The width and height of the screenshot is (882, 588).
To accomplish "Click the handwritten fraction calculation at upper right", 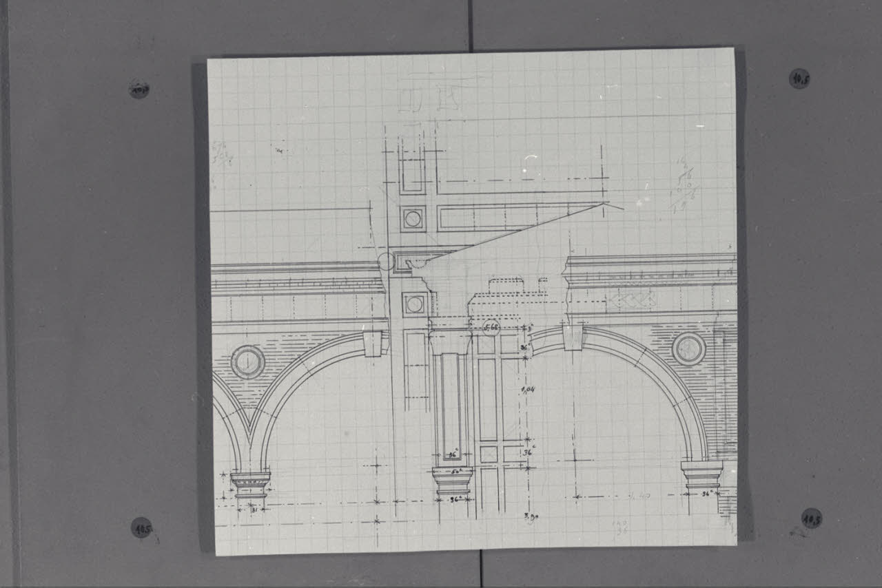I will pyautogui.click(x=683, y=186).
